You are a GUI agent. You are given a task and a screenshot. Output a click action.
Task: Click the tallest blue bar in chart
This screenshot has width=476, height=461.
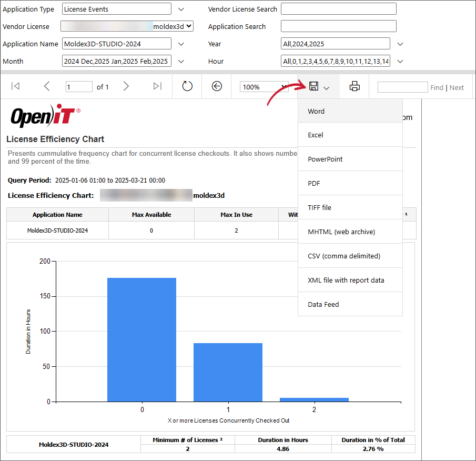[142, 339]
